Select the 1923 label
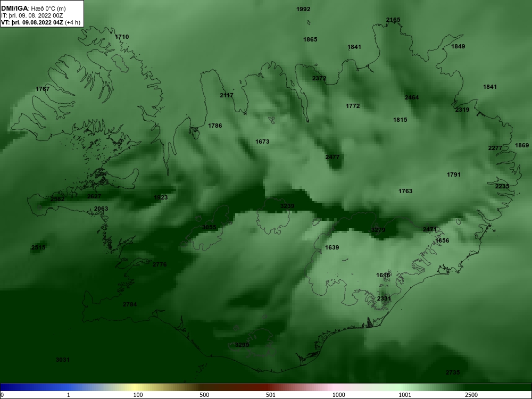 click(x=161, y=197)
